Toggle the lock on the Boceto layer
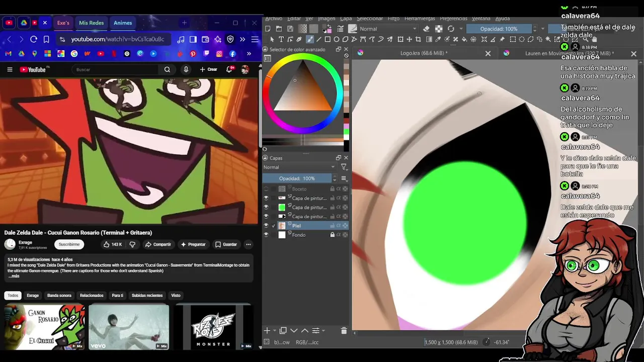 click(333, 189)
